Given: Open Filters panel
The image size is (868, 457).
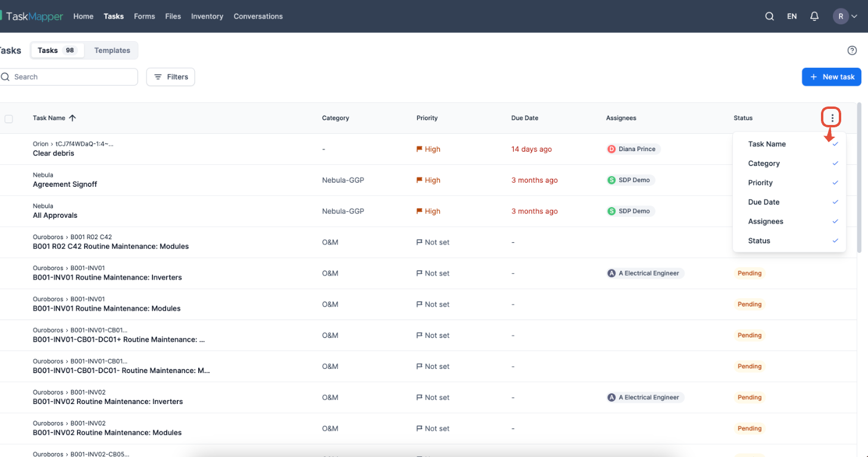Looking at the screenshot, I should point(170,77).
